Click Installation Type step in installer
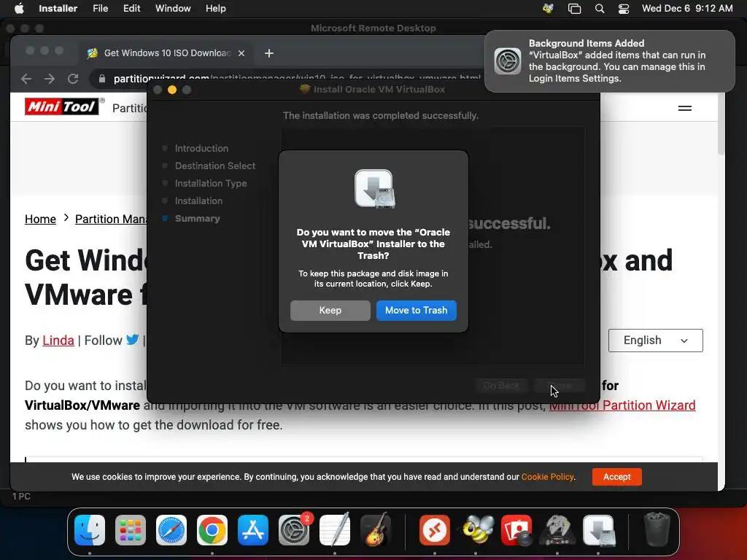 (x=211, y=183)
